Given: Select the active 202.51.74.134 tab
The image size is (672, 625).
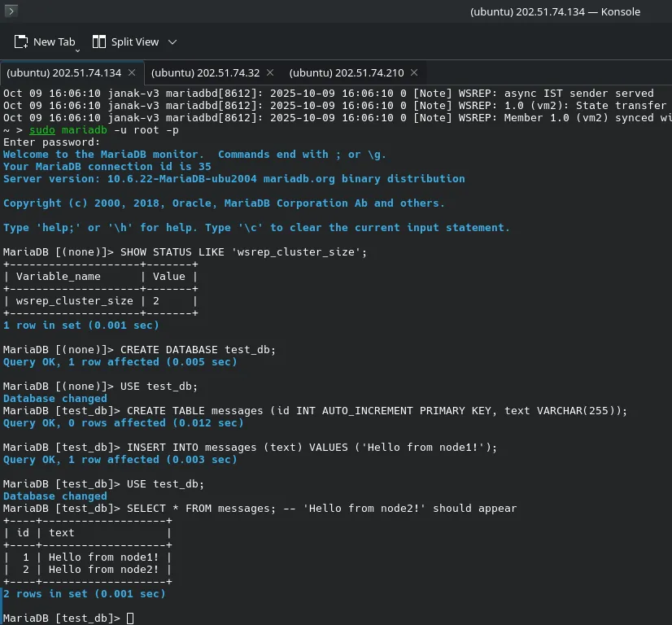Looking at the screenshot, I should [63, 72].
